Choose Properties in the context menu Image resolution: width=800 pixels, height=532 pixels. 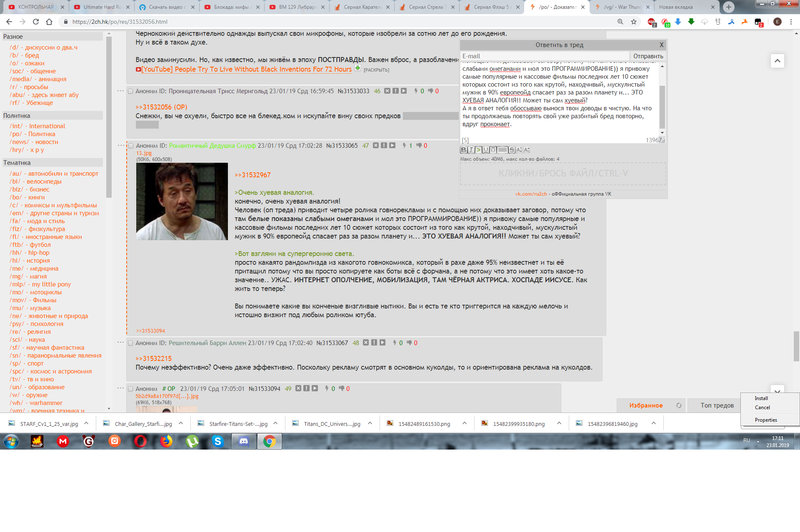[x=770, y=420]
